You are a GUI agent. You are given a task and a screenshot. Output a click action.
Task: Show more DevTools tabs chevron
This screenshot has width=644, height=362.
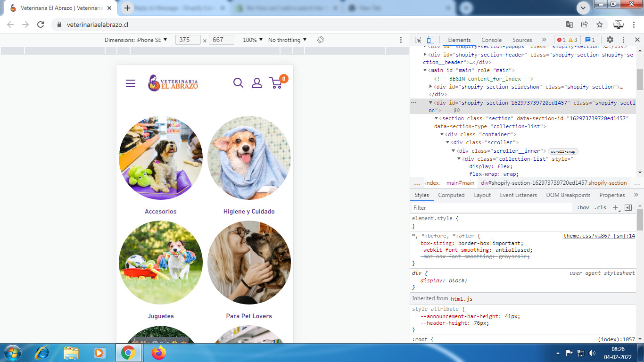[544, 40]
